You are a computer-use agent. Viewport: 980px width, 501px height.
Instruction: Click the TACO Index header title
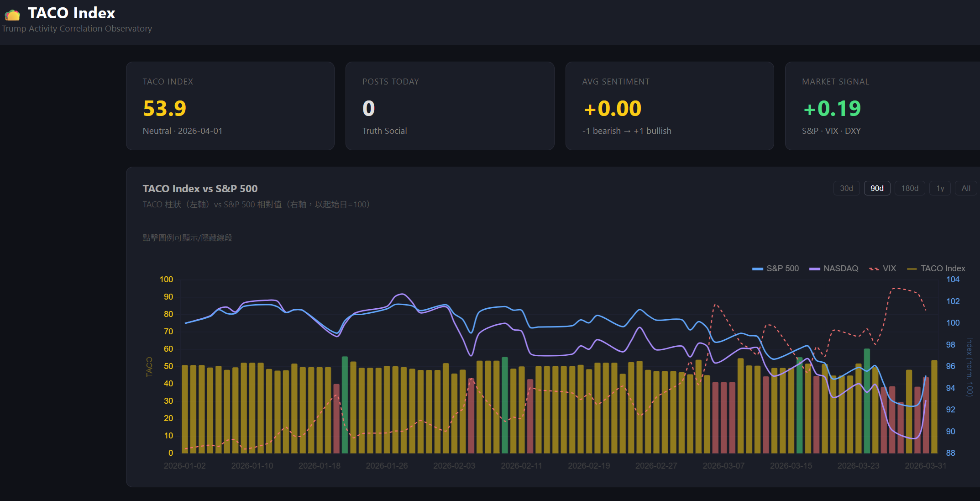(x=71, y=13)
